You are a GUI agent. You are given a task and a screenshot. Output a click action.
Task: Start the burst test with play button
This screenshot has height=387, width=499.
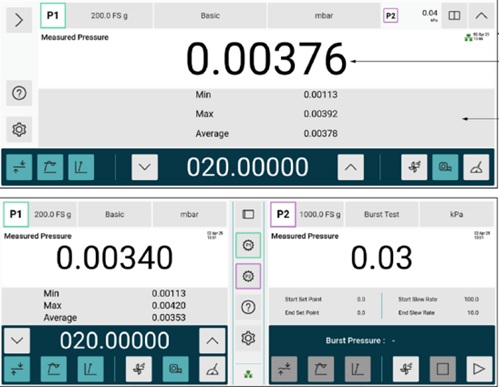(x=479, y=369)
